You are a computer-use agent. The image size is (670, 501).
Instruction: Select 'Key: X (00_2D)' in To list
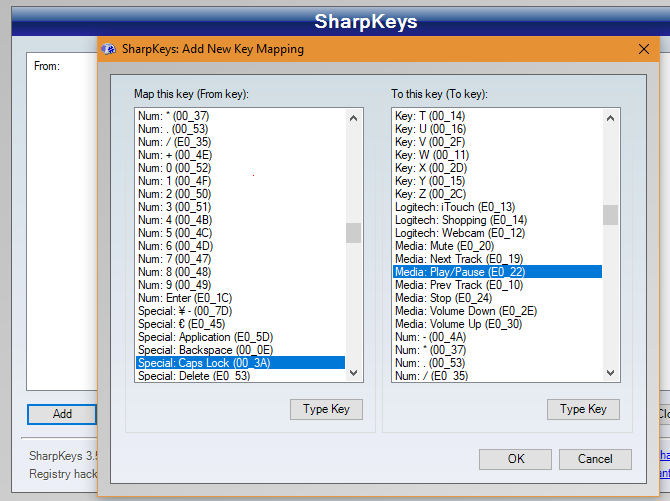point(497,168)
